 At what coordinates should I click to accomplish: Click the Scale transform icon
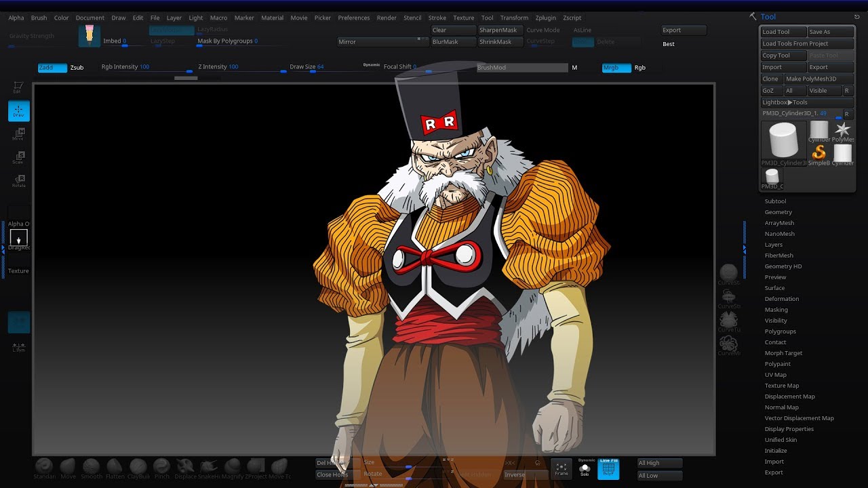pos(18,158)
